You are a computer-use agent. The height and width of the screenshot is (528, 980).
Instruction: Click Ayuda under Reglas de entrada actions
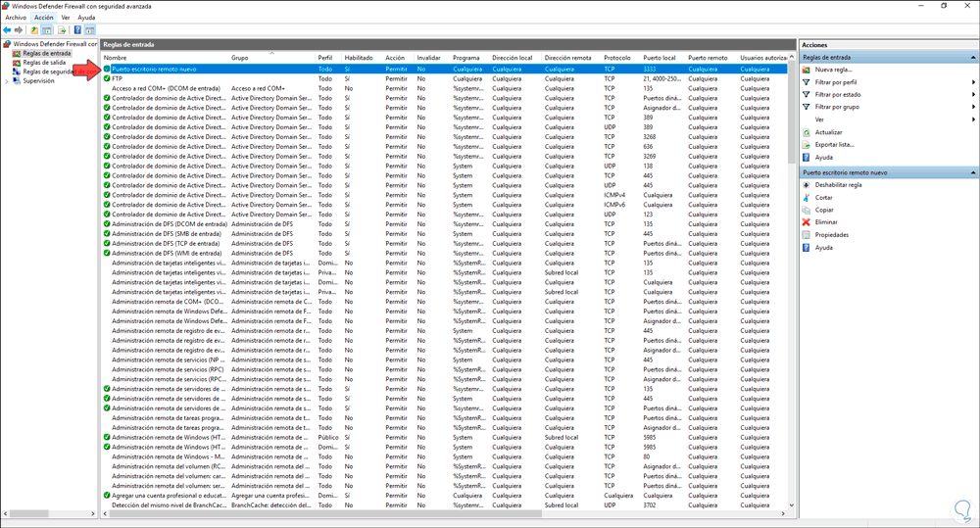point(824,158)
